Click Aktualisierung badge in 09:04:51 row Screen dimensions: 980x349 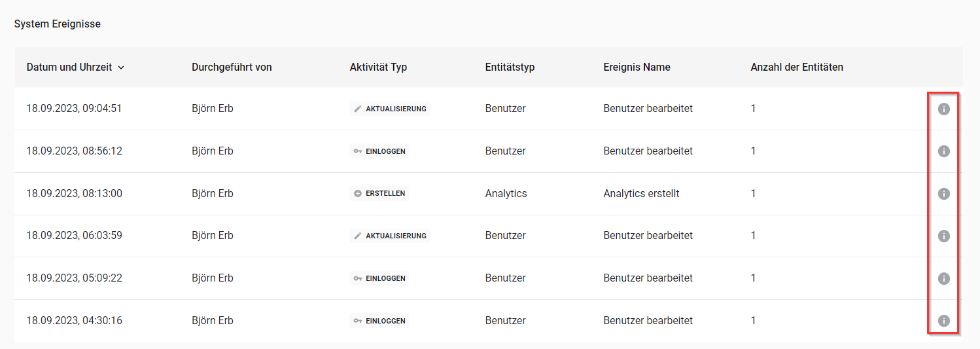(390, 109)
